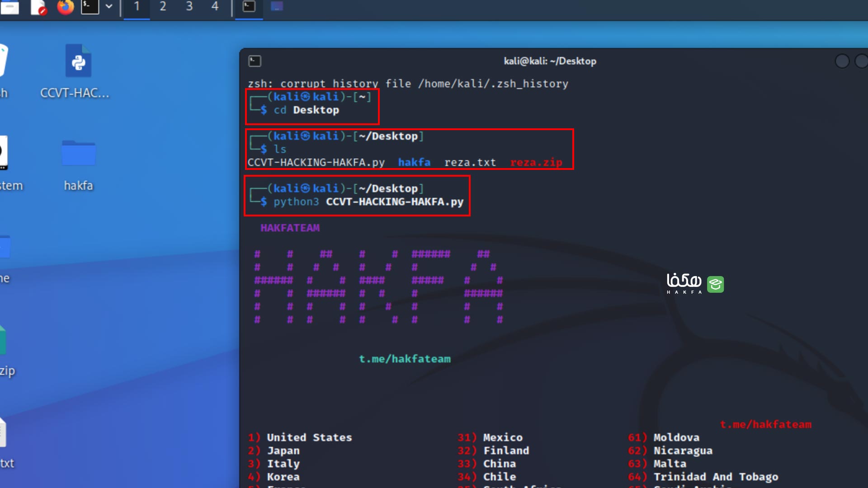
Task: Select the CCVT-HAC... Python file on desktop
Action: pyautogui.click(x=78, y=71)
